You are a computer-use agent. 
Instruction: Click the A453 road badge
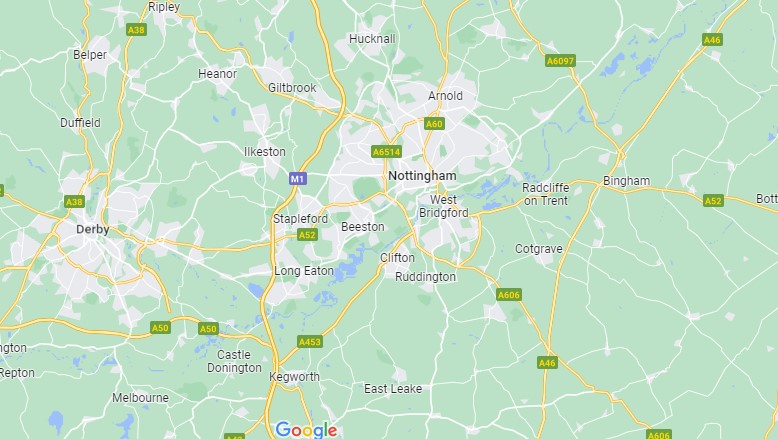310,341
